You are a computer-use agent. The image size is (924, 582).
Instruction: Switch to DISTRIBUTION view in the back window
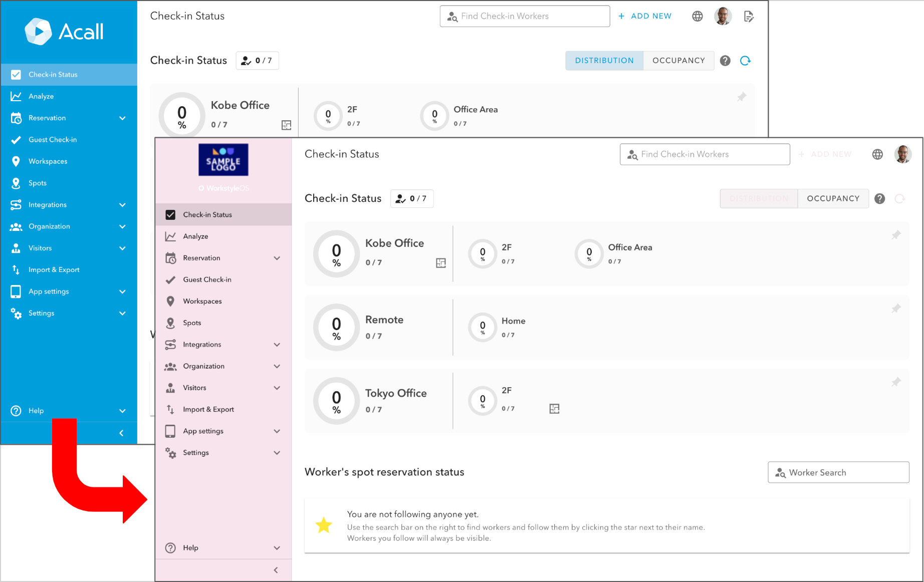pos(604,61)
